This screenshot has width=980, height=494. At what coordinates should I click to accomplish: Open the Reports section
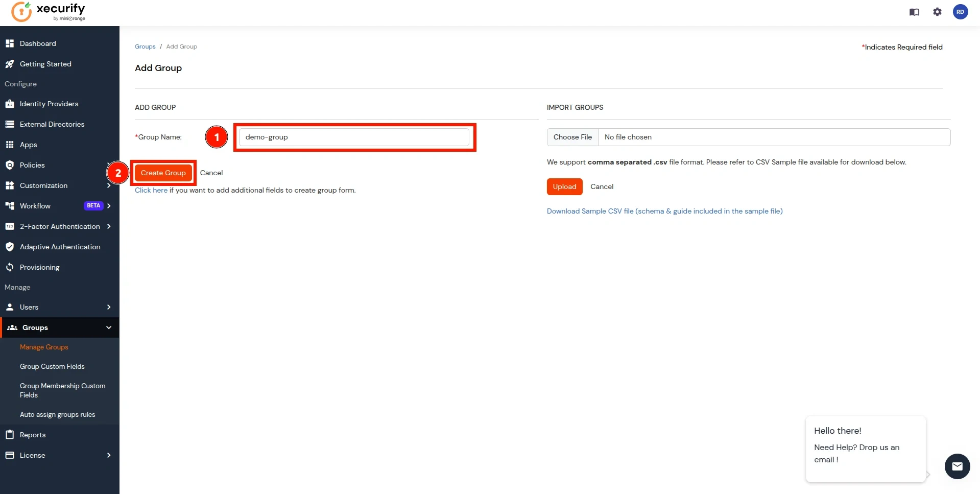click(x=33, y=435)
